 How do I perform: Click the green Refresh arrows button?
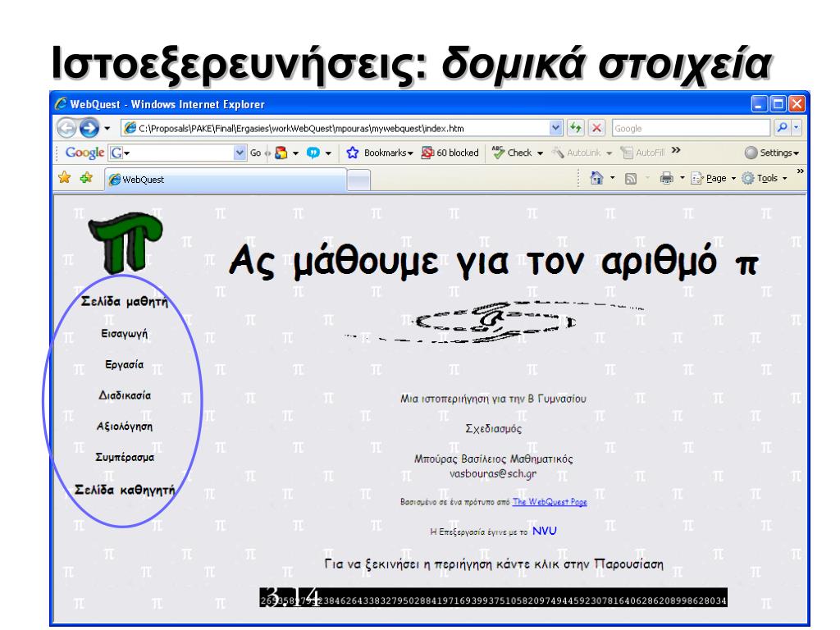[576, 128]
